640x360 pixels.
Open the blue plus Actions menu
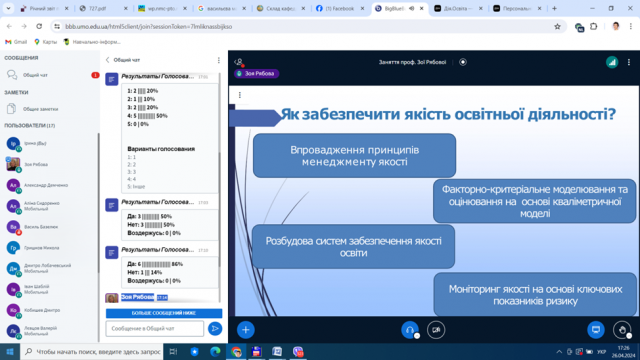[x=245, y=330]
